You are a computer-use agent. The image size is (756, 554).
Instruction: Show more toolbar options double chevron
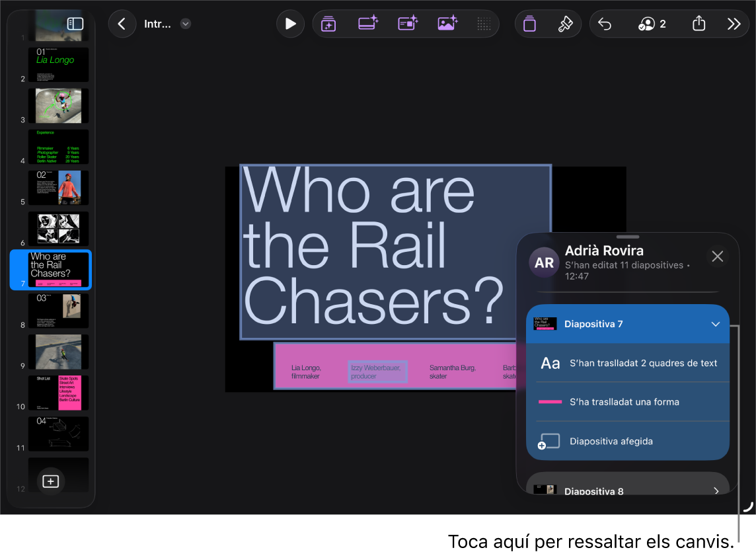pos(734,24)
